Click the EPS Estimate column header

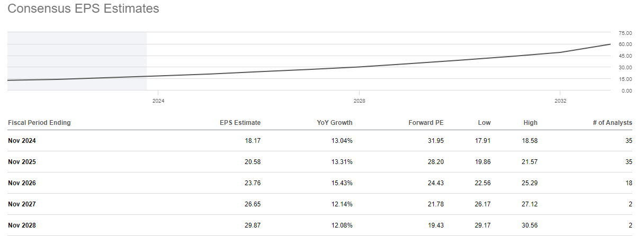tap(240, 123)
